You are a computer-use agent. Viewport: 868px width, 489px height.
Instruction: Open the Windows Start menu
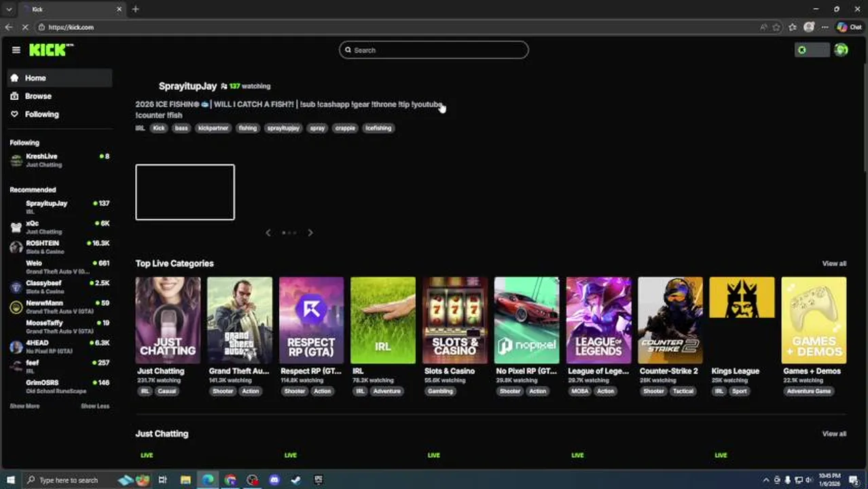(x=10, y=480)
